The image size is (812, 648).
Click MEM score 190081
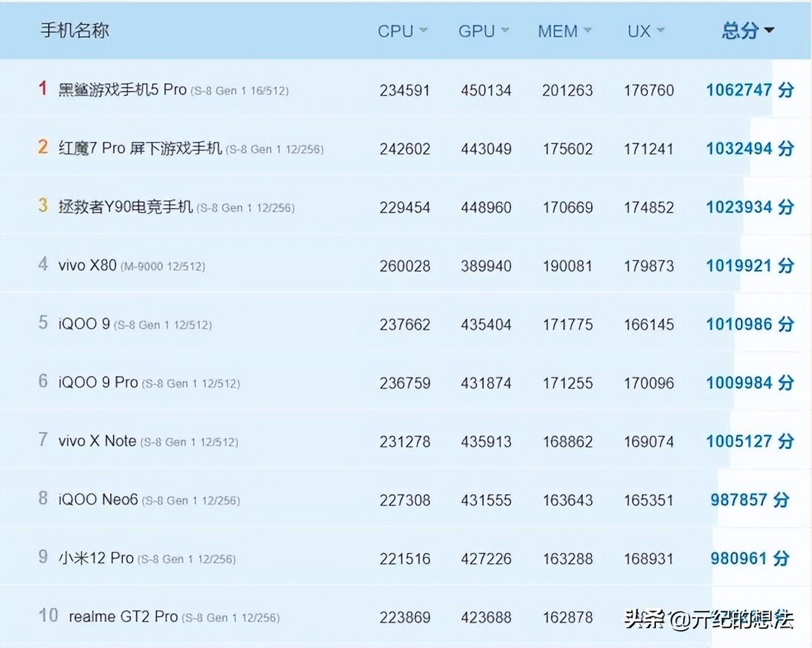click(x=567, y=266)
